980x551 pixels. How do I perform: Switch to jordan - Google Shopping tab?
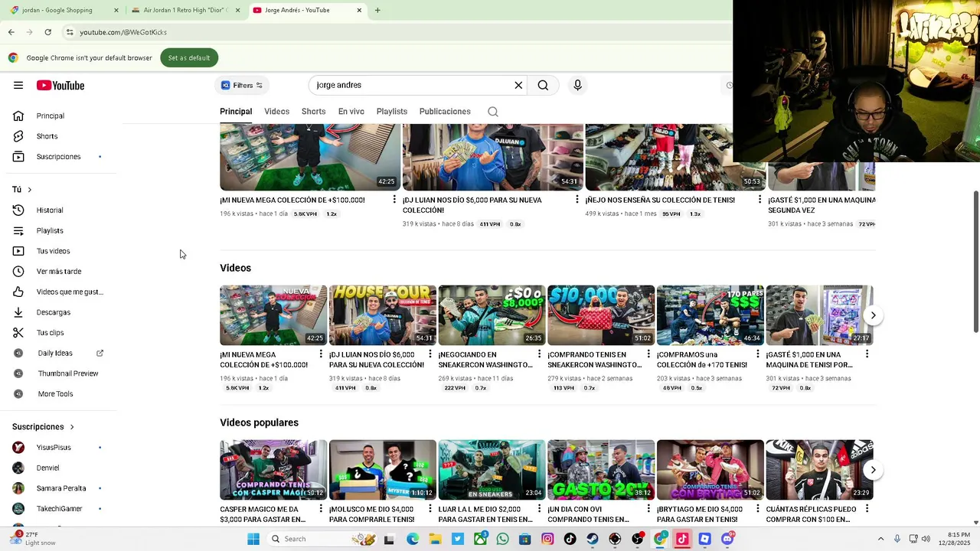(x=61, y=10)
